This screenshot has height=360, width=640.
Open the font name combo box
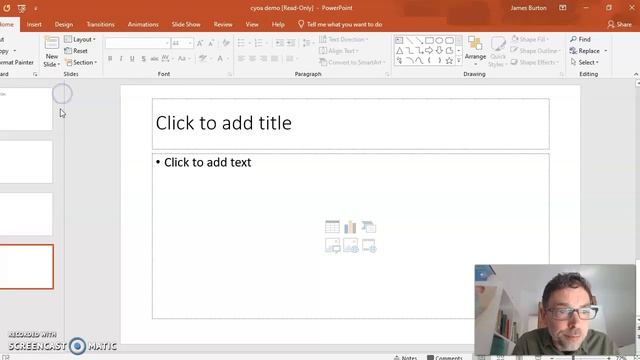coord(138,43)
